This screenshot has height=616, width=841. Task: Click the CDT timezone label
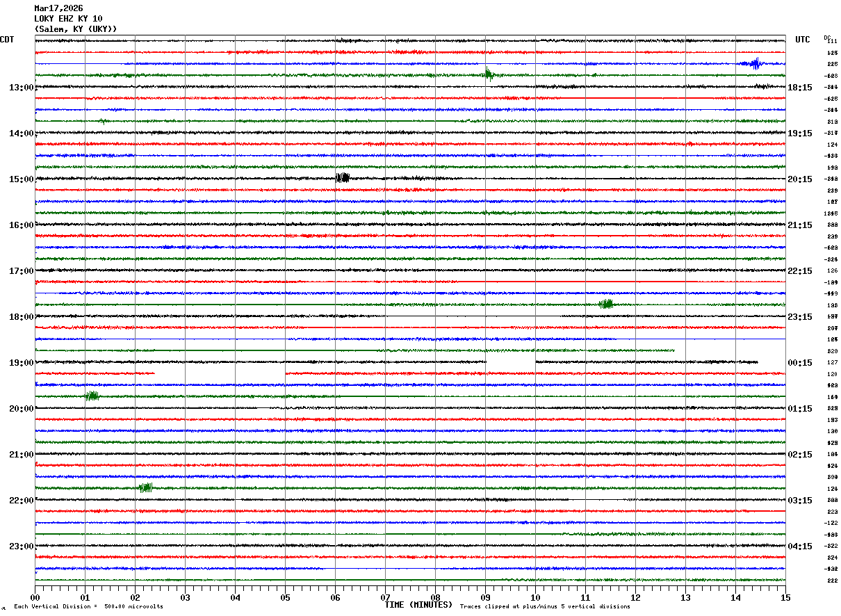point(7,40)
